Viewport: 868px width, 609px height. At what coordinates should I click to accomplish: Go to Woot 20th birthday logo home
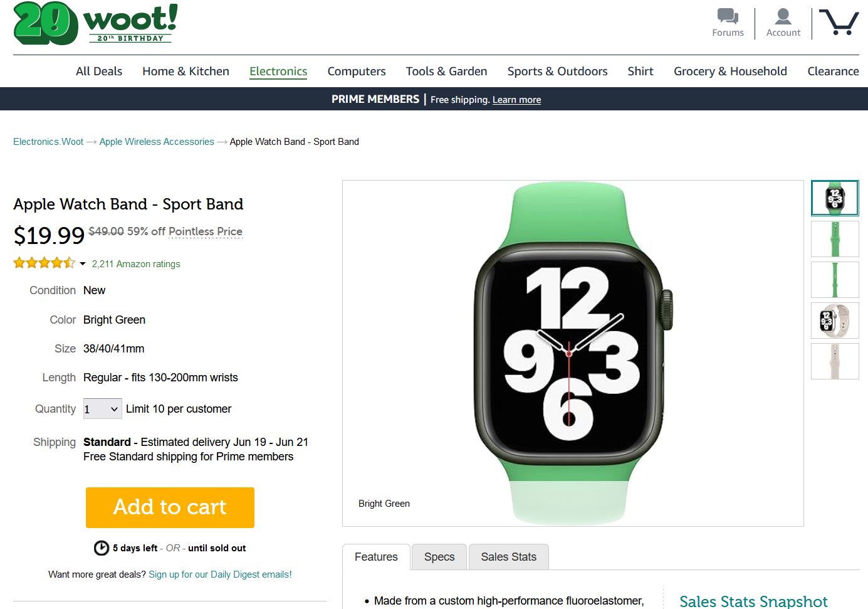[95, 23]
